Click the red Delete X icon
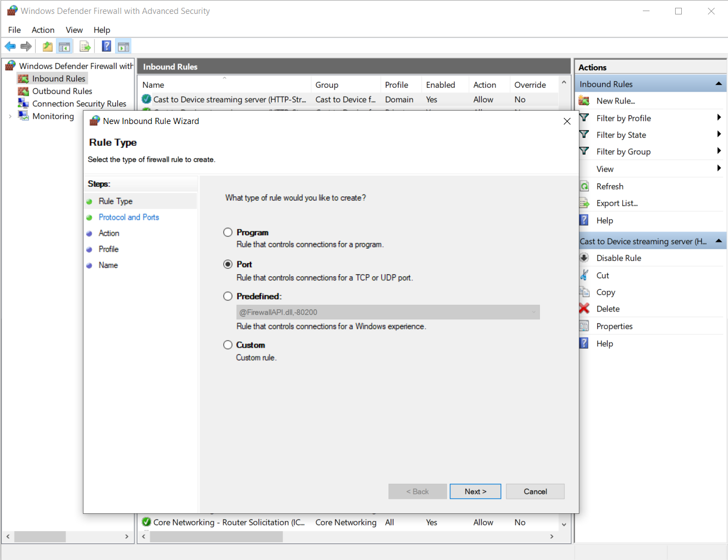Screen dimensions: 728x560 click(x=584, y=309)
